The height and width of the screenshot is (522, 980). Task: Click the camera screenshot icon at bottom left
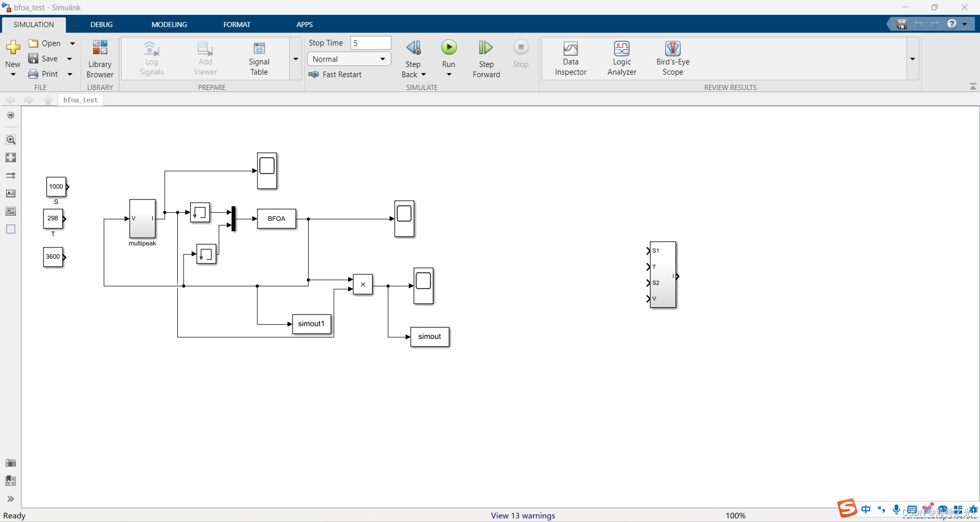11,463
